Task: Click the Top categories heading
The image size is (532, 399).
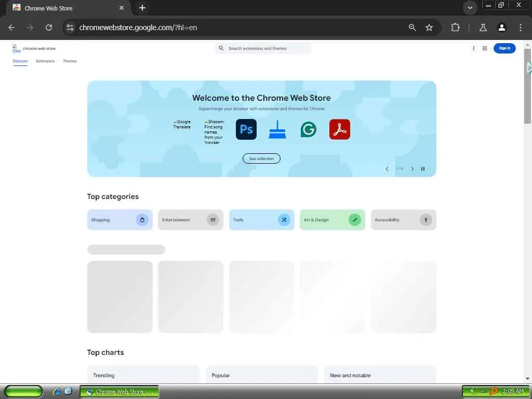Action: tap(113, 196)
